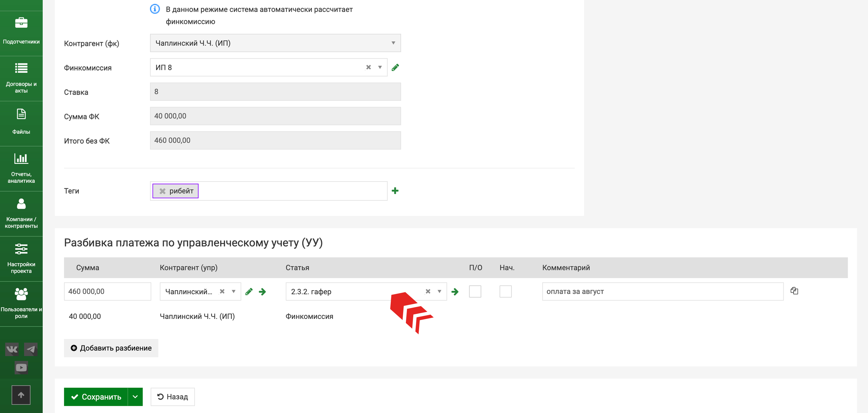
Task: Click the copy icon beside the comment field
Action: (x=794, y=291)
